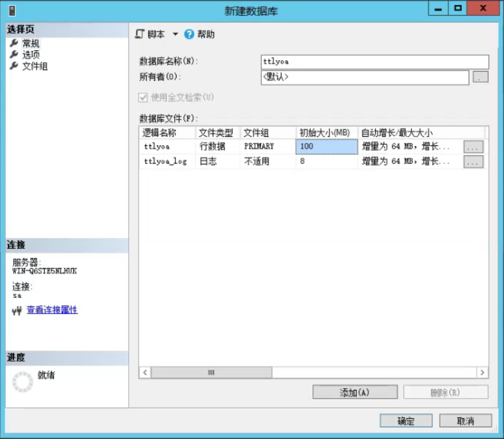Click the initial size cell showing 100

point(327,147)
